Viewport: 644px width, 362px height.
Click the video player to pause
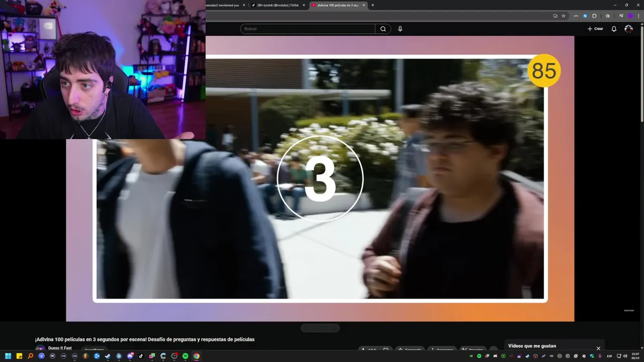(320, 178)
